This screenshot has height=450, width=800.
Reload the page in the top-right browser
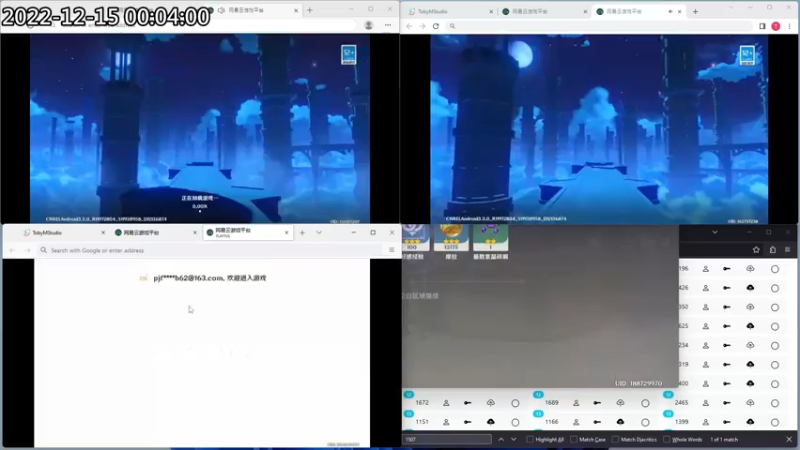click(x=436, y=26)
